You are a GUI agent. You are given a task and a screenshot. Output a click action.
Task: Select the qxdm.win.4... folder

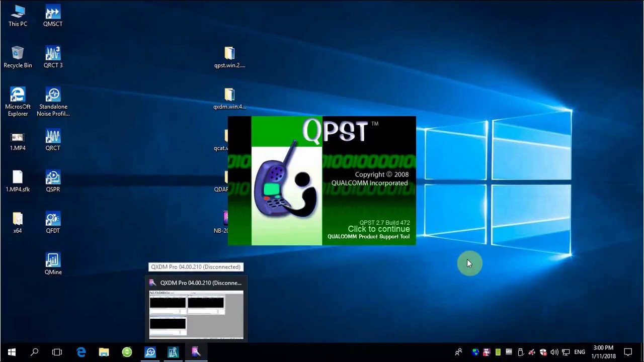pos(229,99)
